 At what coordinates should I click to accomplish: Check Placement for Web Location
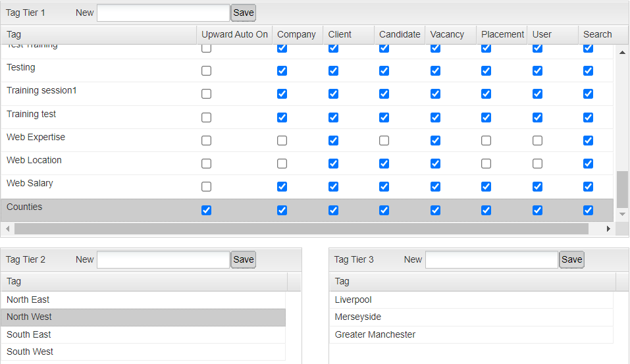(486, 163)
